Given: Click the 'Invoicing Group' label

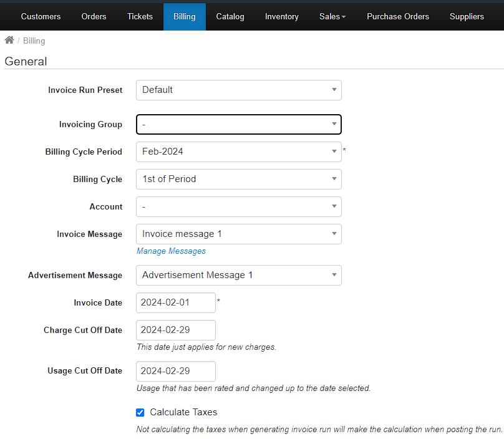Looking at the screenshot, I should click(x=90, y=124).
